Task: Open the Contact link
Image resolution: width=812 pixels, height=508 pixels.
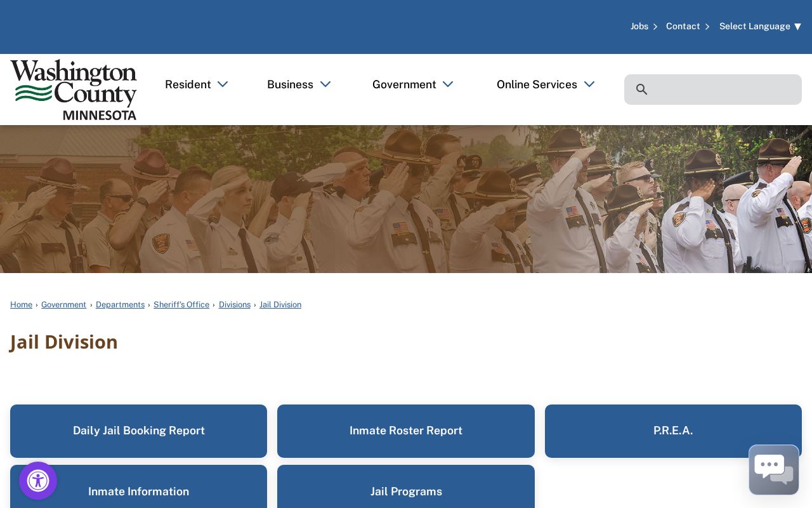Action: tap(683, 26)
